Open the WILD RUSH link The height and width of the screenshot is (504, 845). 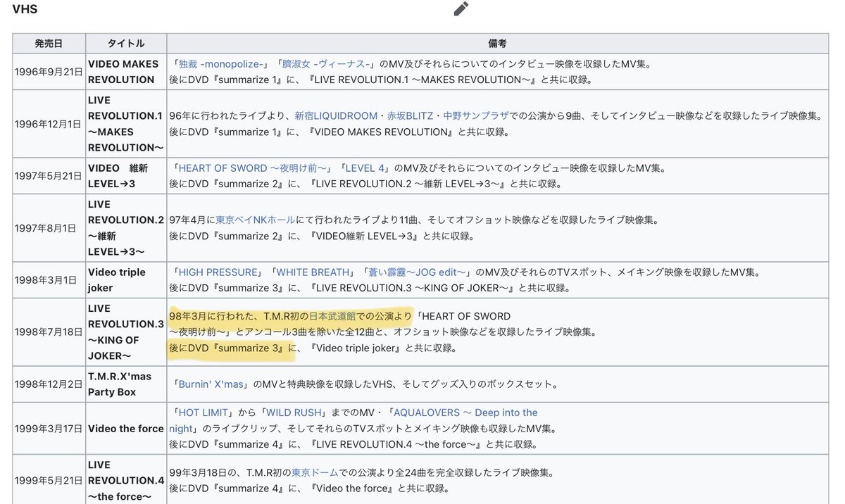[292, 412]
